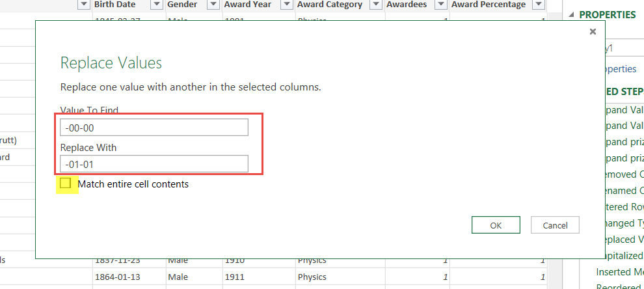Select the Award Percentage column header
The height and width of the screenshot is (289, 644).
pos(488,5)
